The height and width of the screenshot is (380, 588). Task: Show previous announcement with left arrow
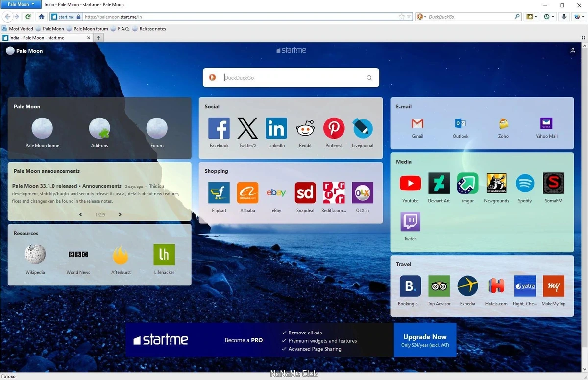80,214
